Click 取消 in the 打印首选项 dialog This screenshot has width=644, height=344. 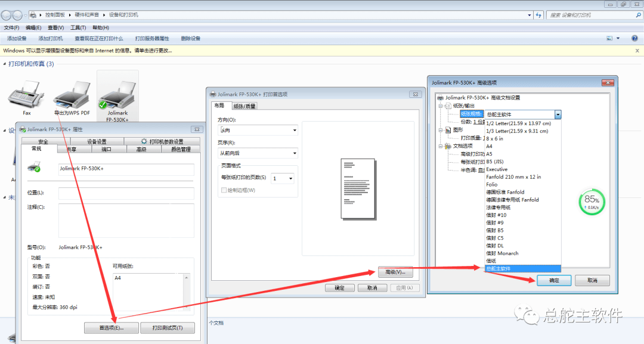coord(372,288)
